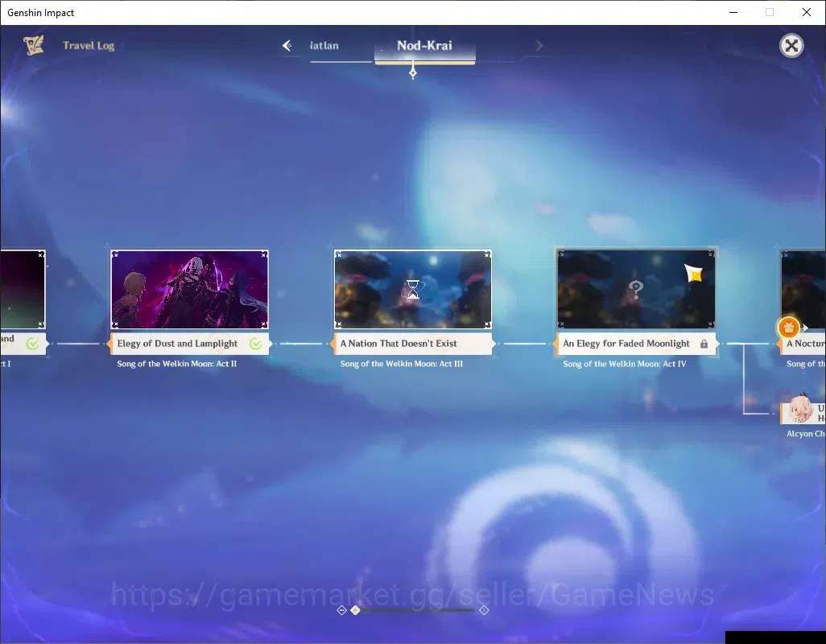This screenshot has height=644, width=826.
Task: Click the Travel Log scroll icon
Action: point(35,45)
